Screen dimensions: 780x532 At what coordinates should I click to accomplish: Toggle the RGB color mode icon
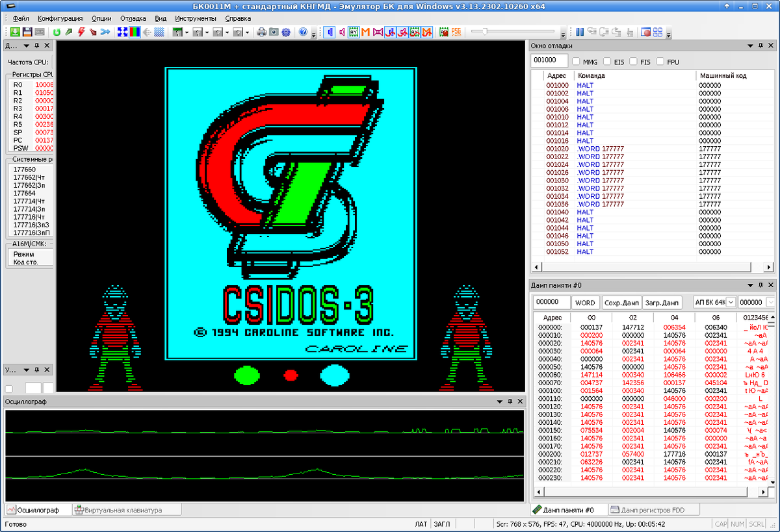coord(135,32)
